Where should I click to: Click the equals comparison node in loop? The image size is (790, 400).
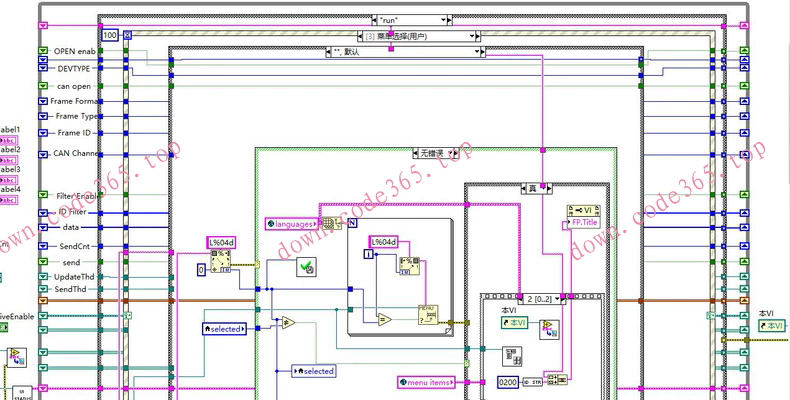384,319
